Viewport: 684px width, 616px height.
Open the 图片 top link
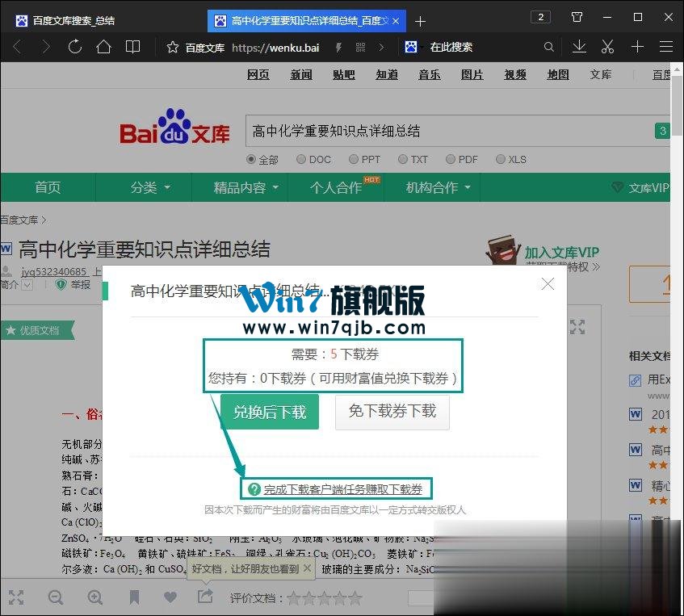[472, 74]
